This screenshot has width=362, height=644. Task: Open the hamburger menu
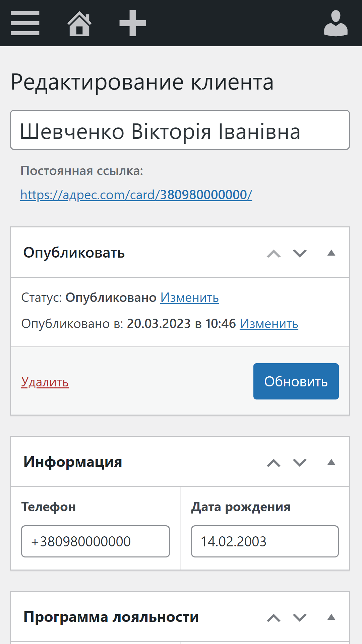[x=25, y=23]
